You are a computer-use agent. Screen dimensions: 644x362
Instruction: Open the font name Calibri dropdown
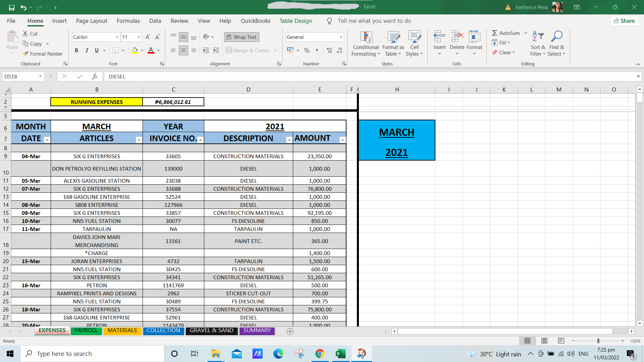tap(117, 37)
